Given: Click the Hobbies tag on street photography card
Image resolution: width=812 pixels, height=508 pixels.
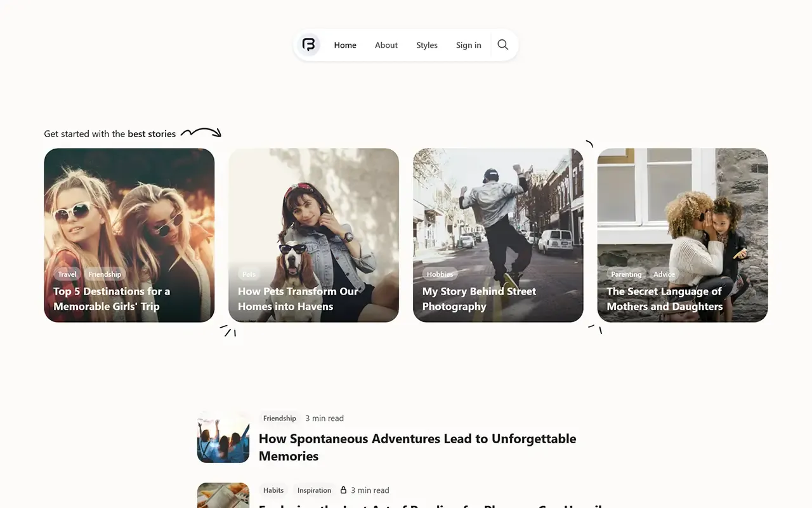Looking at the screenshot, I should [x=440, y=274].
